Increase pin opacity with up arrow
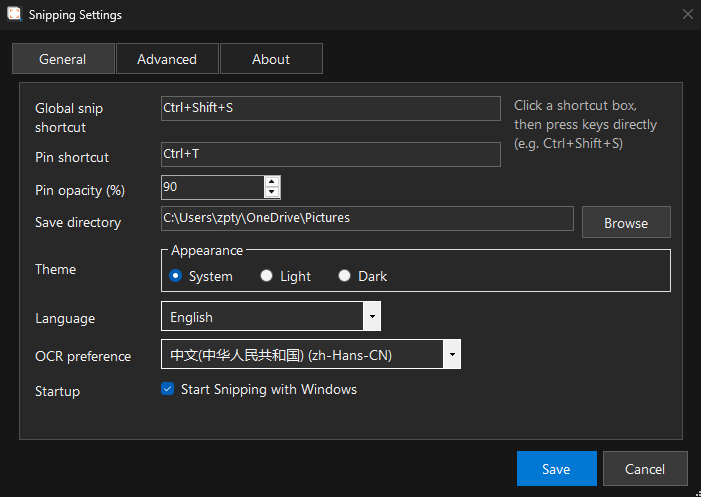Screen dimensions: 701x497 [x=272, y=181]
